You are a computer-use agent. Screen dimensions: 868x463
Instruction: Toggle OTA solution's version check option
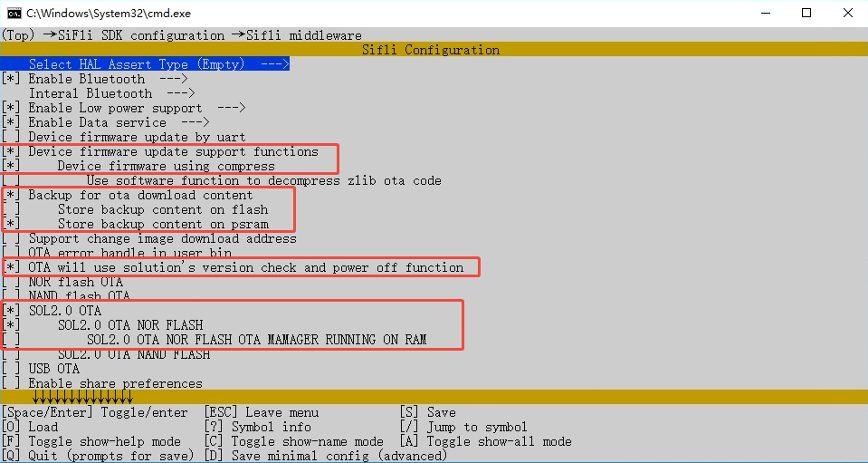[x=11, y=267]
